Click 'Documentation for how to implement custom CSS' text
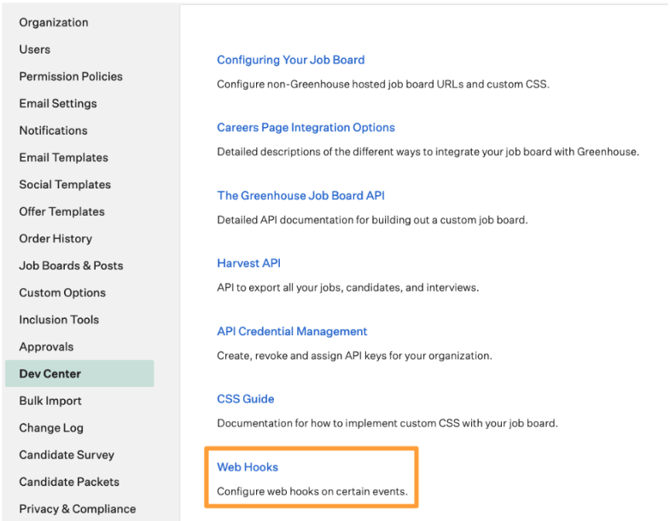This screenshot has width=670, height=521. [387, 423]
